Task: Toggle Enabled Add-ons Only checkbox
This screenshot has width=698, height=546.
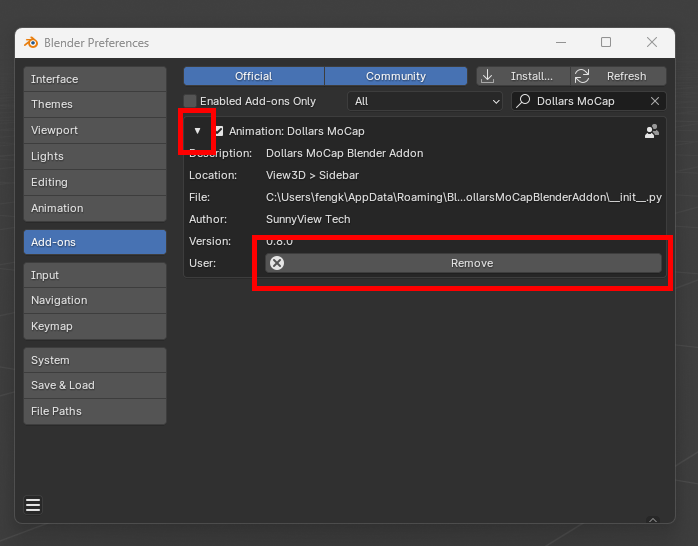Action: 190,101
